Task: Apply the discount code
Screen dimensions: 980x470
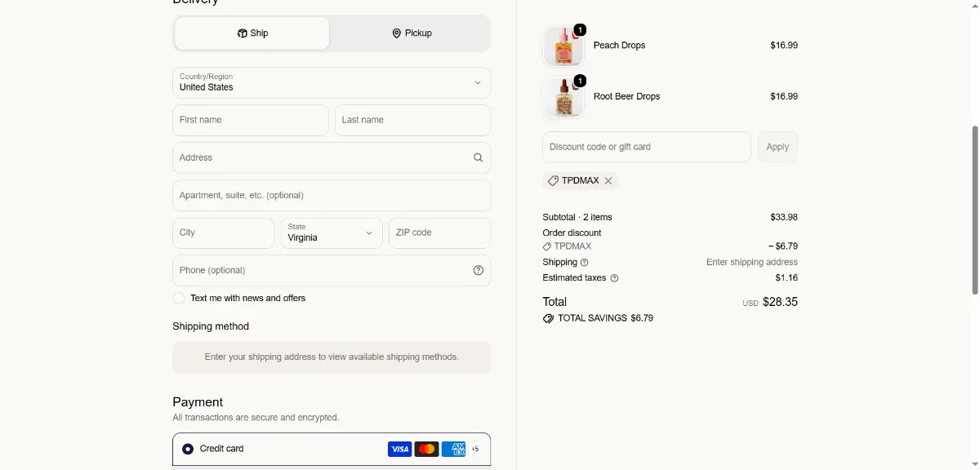Action: (x=777, y=147)
